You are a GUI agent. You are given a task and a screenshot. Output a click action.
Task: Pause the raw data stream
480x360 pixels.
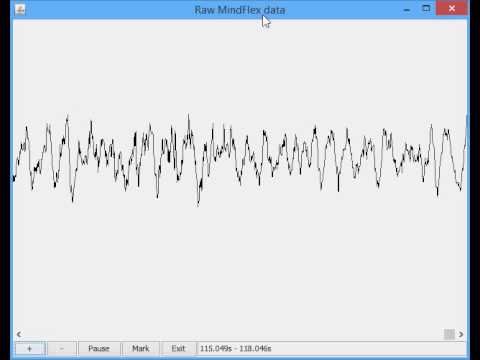click(x=99, y=348)
